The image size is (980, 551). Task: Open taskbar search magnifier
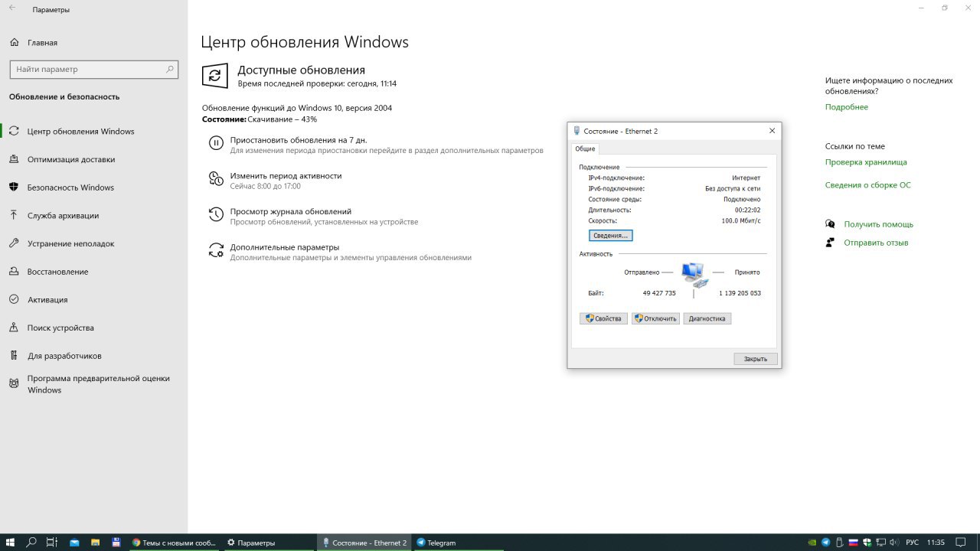(31, 543)
